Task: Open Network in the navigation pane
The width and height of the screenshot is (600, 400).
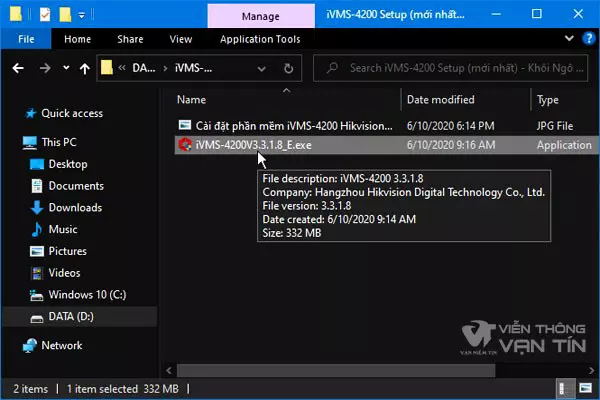Action: (x=62, y=345)
